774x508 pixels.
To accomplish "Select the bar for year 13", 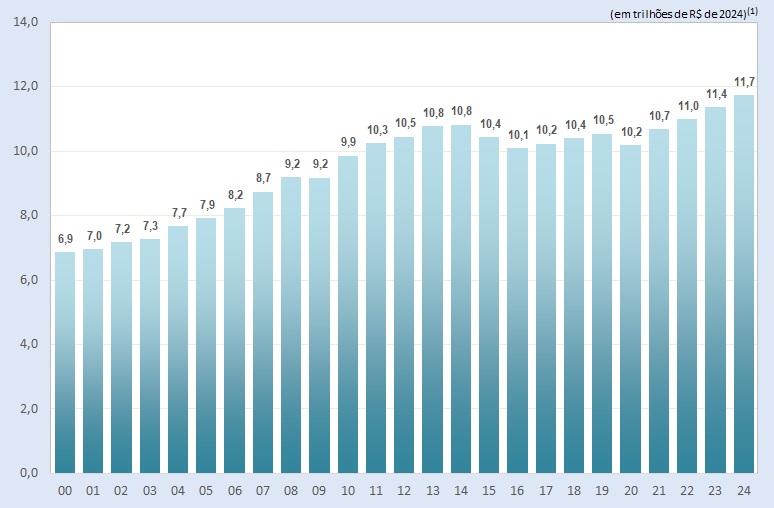I will [x=433, y=299].
